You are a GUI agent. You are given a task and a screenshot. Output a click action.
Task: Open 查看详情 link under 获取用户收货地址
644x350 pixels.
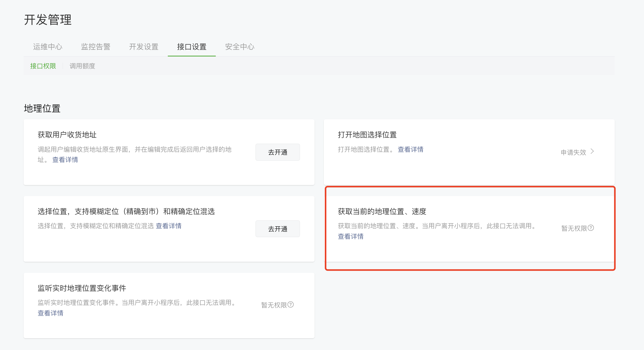tap(65, 160)
